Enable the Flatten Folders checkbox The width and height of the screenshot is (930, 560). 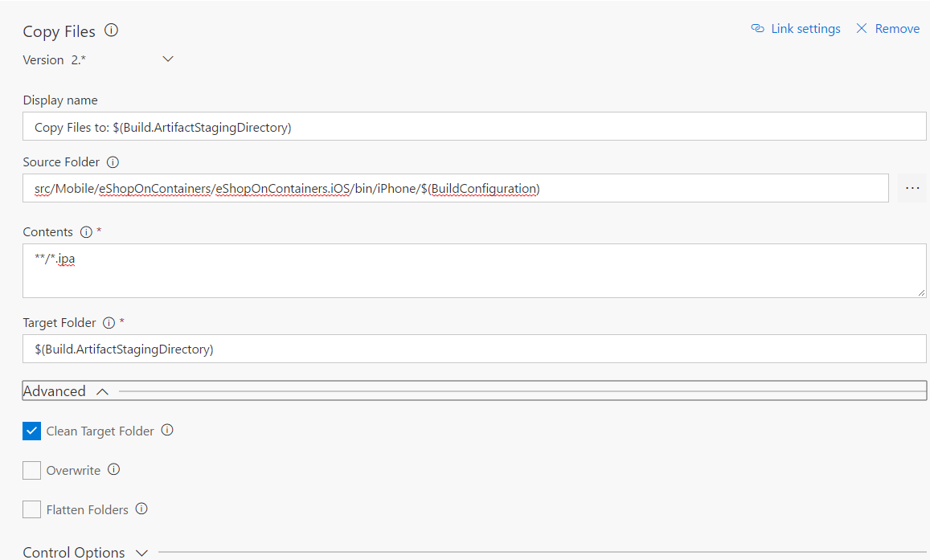pyautogui.click(x=31, y=509)
